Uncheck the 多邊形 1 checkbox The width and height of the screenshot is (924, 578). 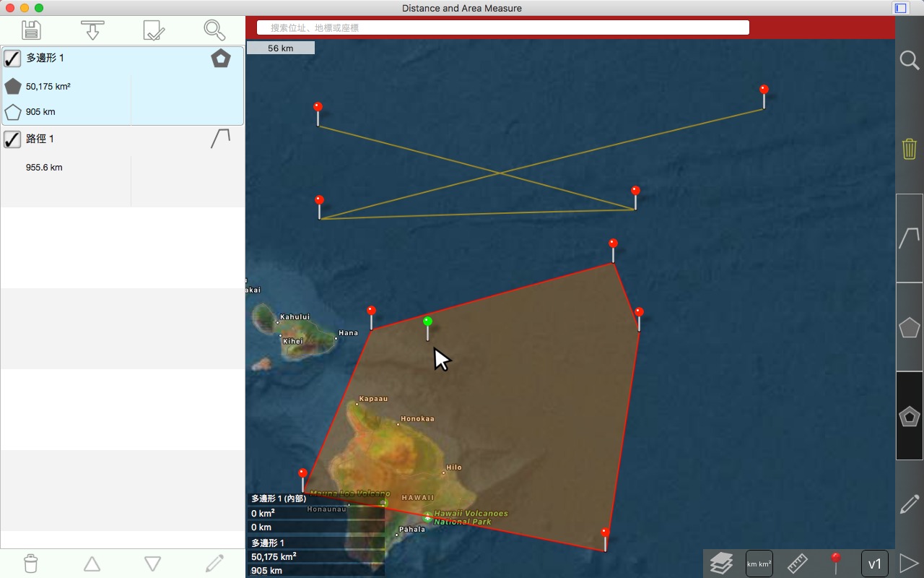coord(12,59)
